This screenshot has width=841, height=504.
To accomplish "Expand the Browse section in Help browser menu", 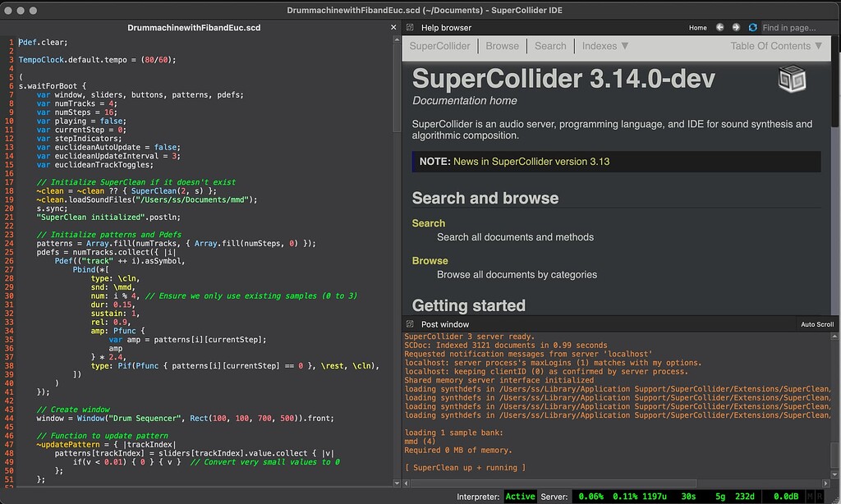I will (x=502, y=46).
